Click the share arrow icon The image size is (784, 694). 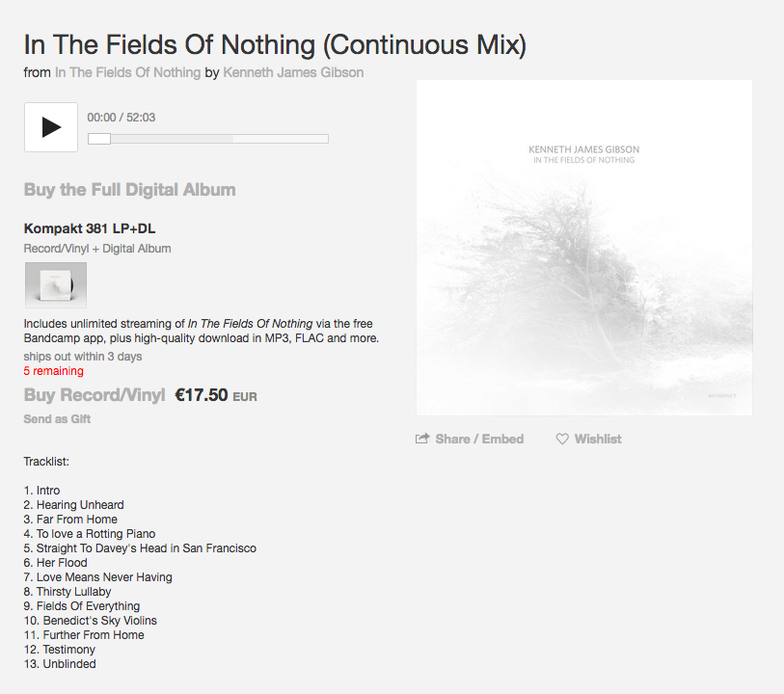pyautogui.click(x=422, y=439)
